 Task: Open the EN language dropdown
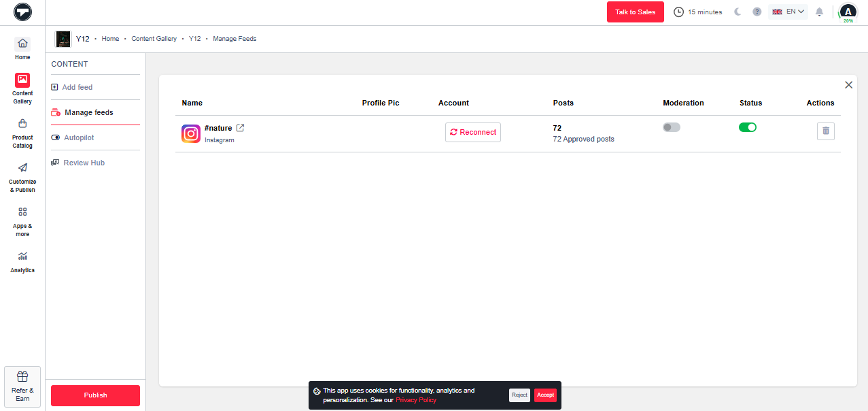[788, 12]
